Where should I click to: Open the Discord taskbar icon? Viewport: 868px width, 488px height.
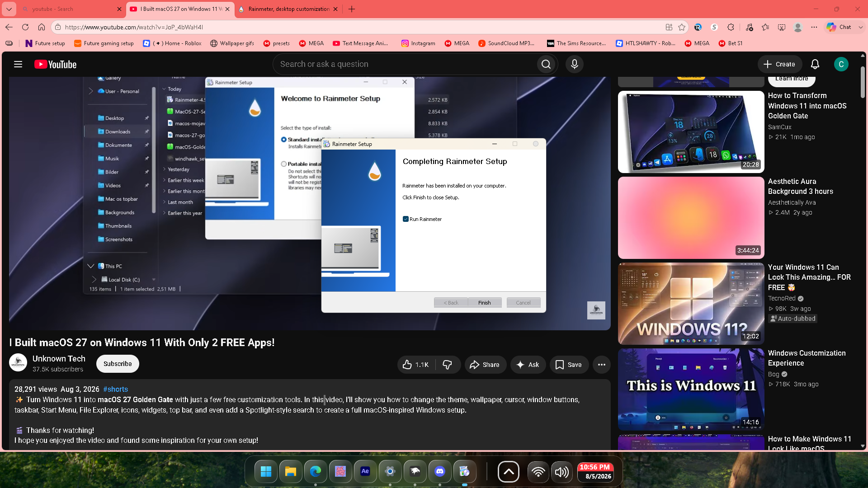click(x=440, y=472)
